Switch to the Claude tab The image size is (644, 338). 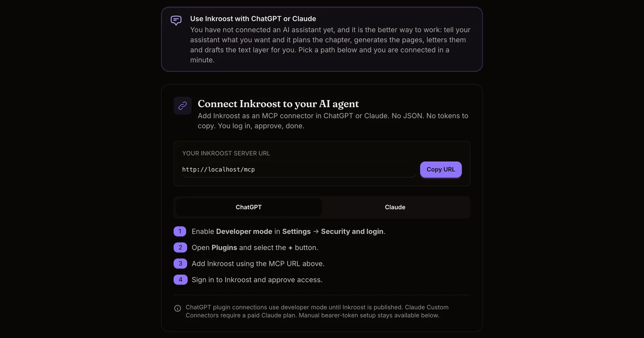click(x=395, y=207)
